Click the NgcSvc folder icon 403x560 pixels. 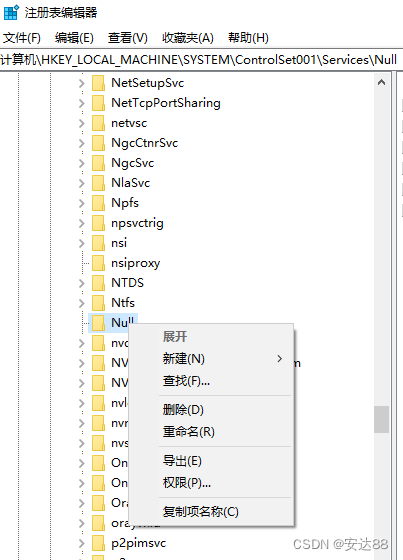click(98, 163)
